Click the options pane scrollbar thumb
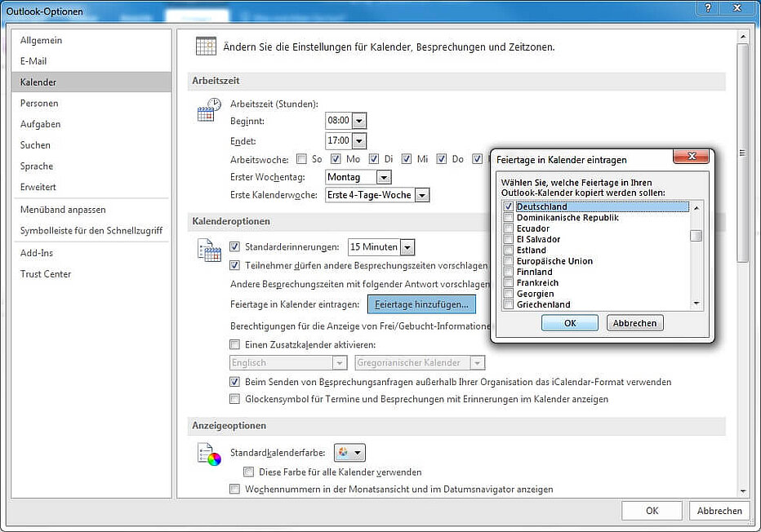The image size is (761, 532). coord(742,153)
